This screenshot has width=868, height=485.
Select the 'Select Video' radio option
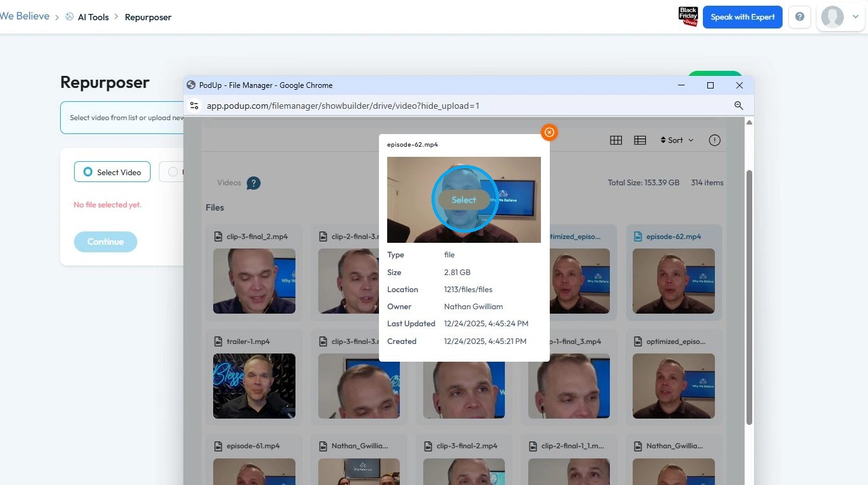[x=112, y=172]
